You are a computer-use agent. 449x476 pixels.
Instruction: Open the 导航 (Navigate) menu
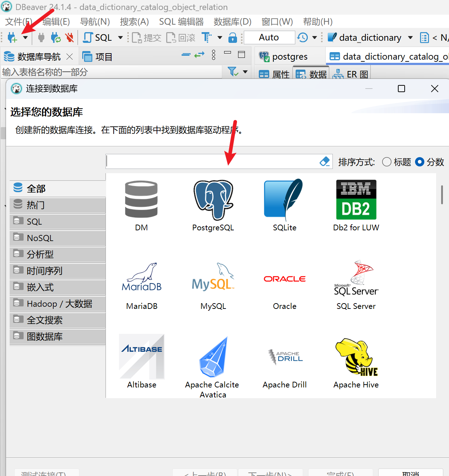coord(95,22)
